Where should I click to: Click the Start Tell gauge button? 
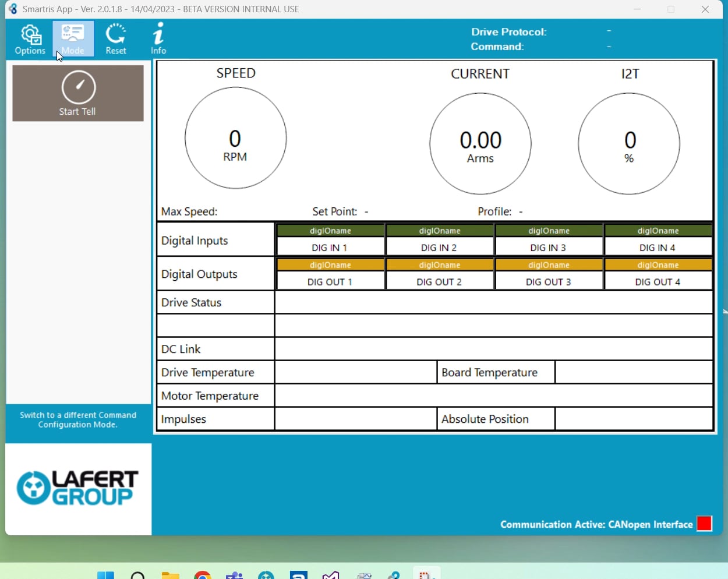[78, 93]
